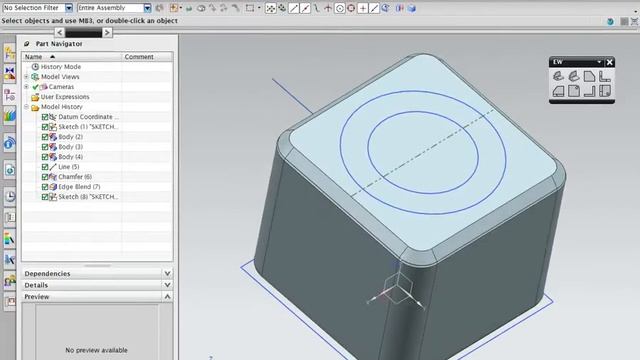The height and width of the screenshot is (360, 640).
Task: Uncheck the Line (5) checkbox
Action: click(45, 167)
